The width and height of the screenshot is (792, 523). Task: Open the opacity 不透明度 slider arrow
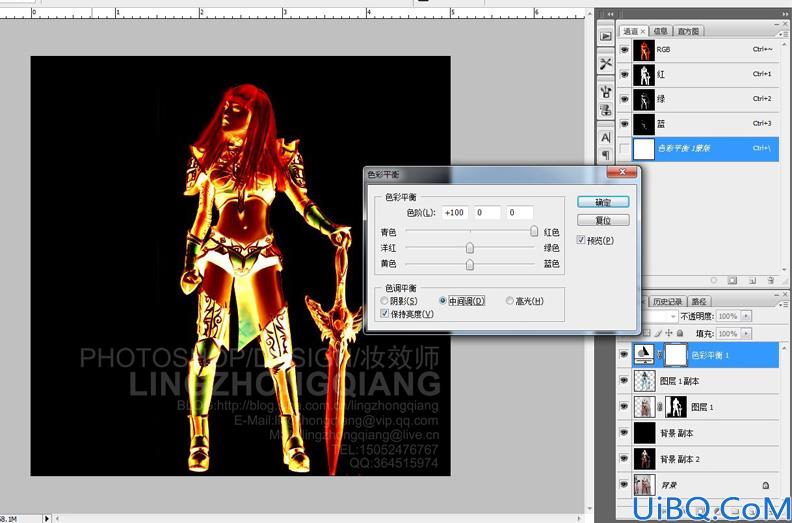747,316
